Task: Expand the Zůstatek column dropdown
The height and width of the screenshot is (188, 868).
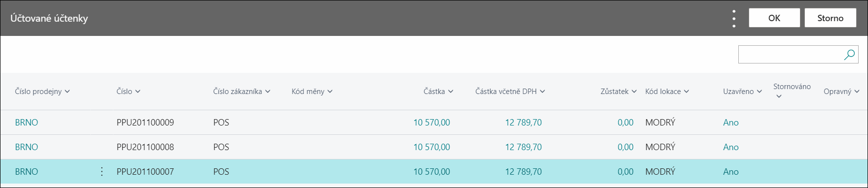Action: [634, 92]
